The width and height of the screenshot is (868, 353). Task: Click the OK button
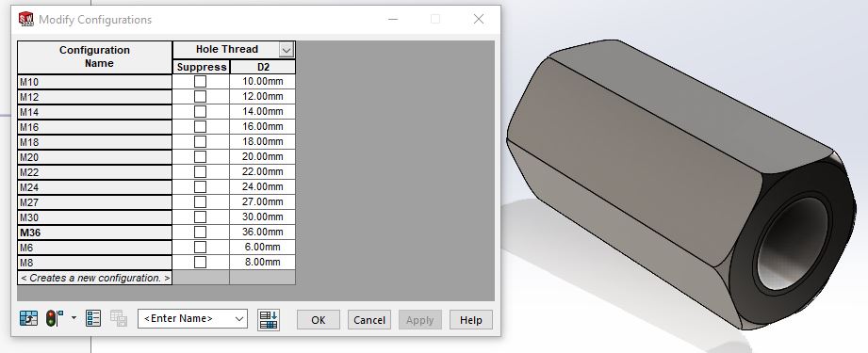319,320
